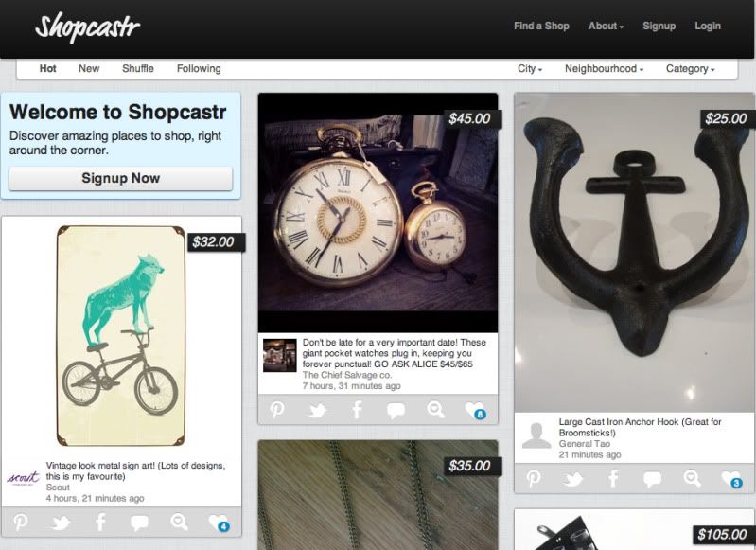The height and width of the screenshot is (550, 756).
Task: Click the Welcome to Shopcastr heading
Action: click(x=117, y=112)
